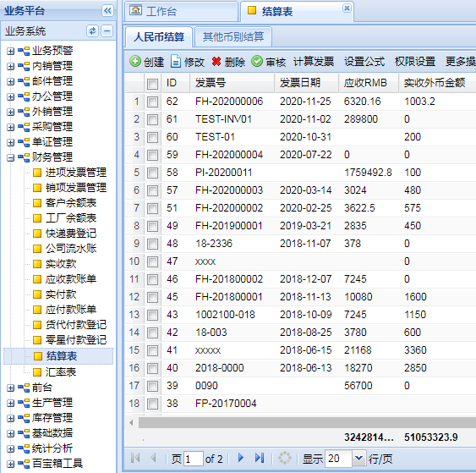Collapse the 业务平台 sidebar with double-arrow icon
The height and width of the screenshot is (473, 476).
click(x=107, y=11)
